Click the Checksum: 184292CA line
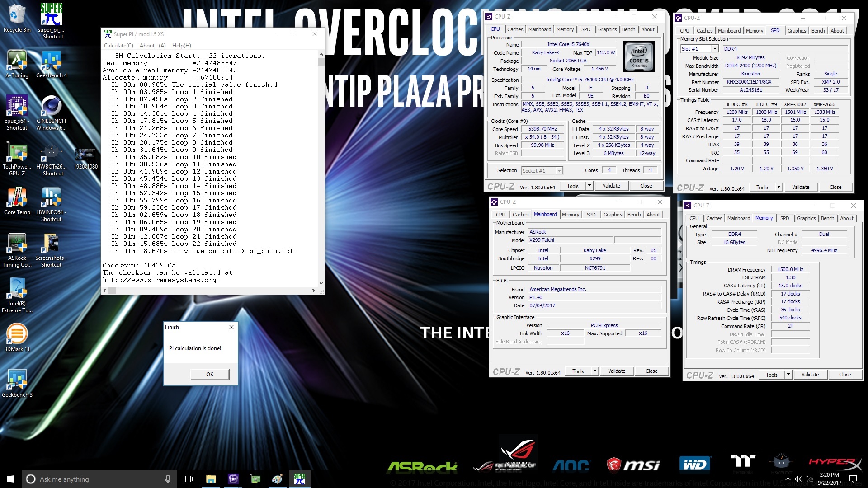868x488 pixels. click(x=139, y=265)
